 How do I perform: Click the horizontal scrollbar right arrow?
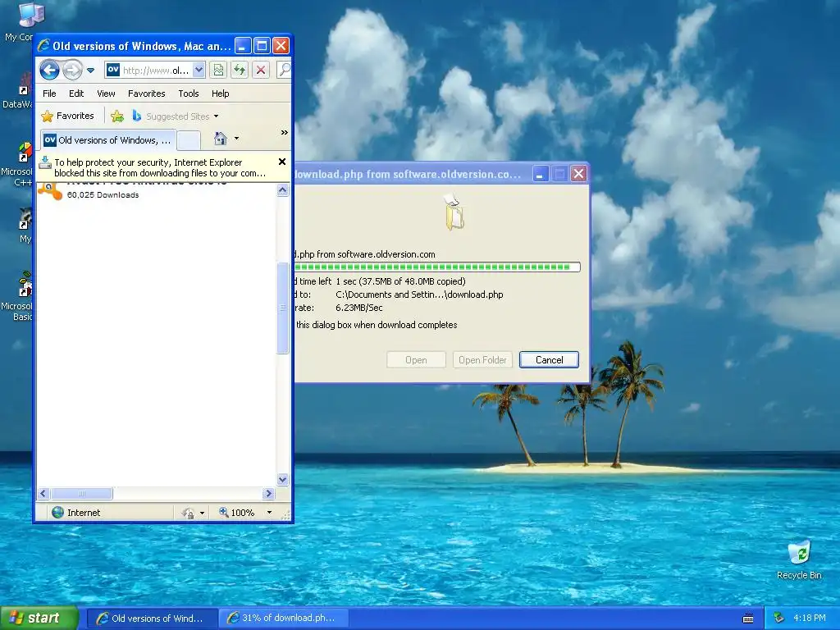268,493
